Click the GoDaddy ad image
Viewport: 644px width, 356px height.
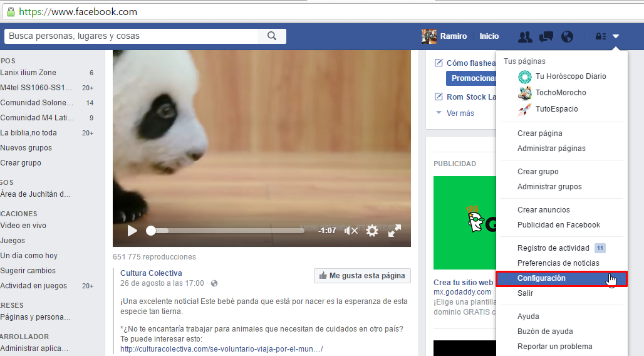pos(464,223)
